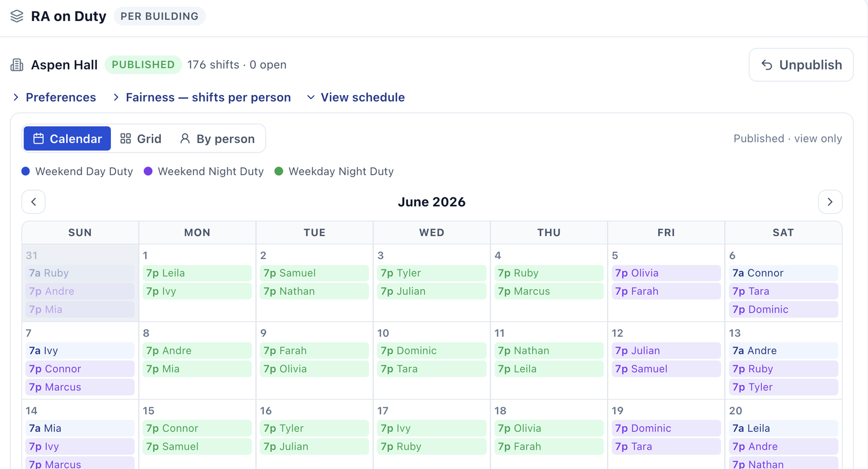Open 7p Marcus shift on June 4
This screenshot has height=469, width=868.
pyautogui.click(x=549, y=291)
